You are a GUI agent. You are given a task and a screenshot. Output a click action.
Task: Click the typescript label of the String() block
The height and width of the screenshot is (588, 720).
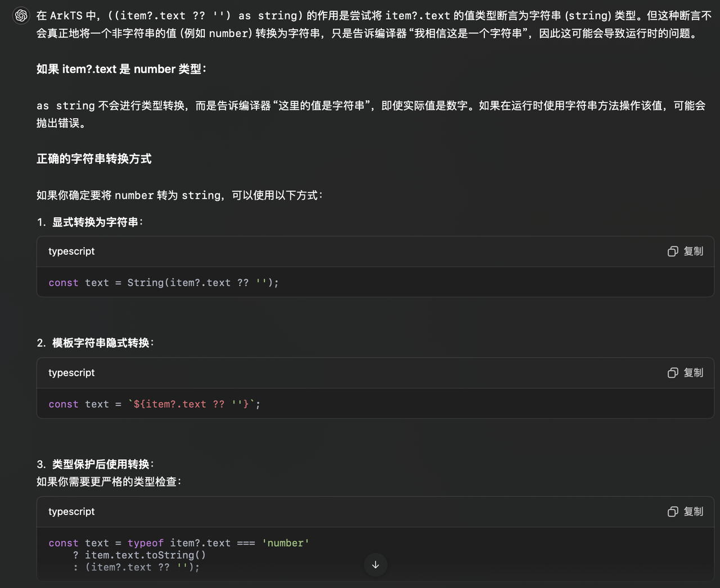click(71, 252)
